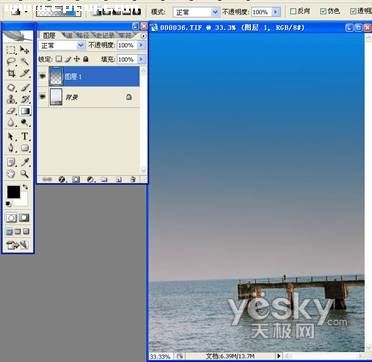
Task: Toggle lock position in Layers panel
Action: click(x=77, y=59)
